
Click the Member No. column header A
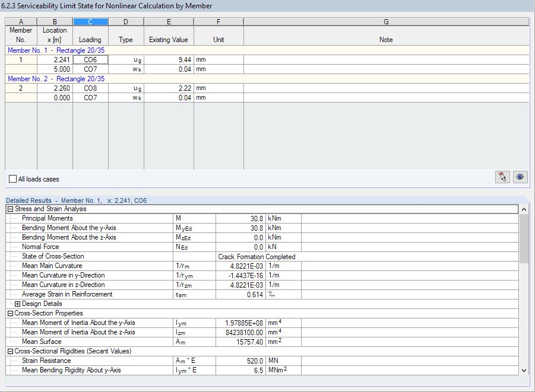(x=20, y=21)
